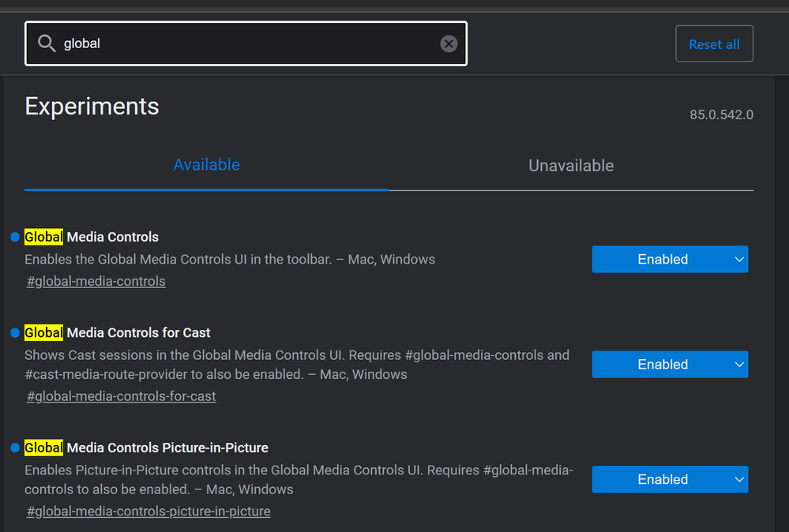The width and height of the screenshot is (789, 532).
Task: Click the version number 85.0.542.0
Action: click(x=721, y=115)
